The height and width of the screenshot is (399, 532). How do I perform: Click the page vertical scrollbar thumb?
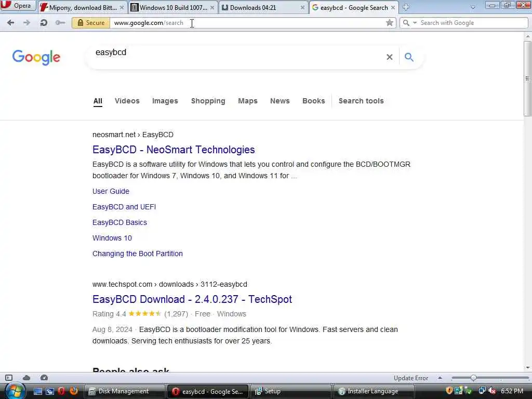(528, 79)
